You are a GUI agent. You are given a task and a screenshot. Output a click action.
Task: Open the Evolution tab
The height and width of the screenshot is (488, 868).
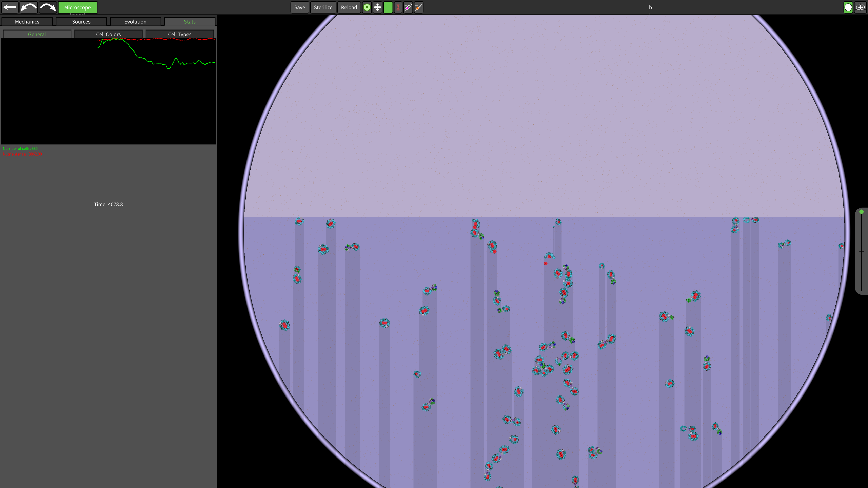(x=136, y=22)
